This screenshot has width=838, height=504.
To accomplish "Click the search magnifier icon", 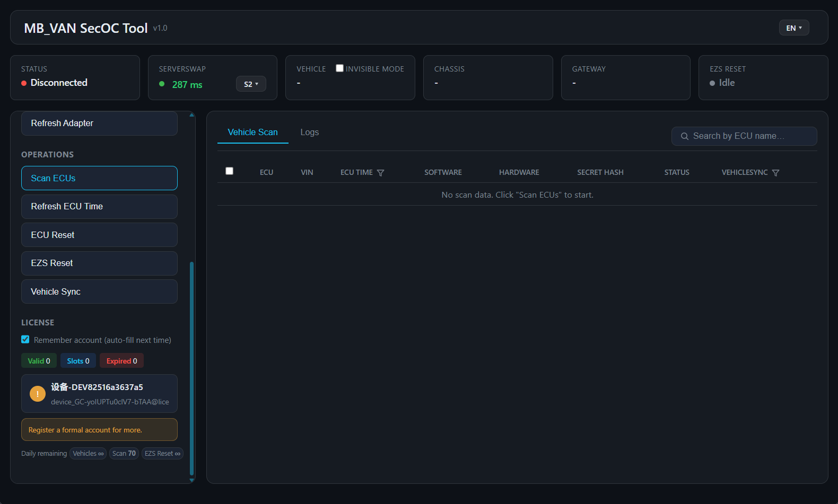I will 685,136.
